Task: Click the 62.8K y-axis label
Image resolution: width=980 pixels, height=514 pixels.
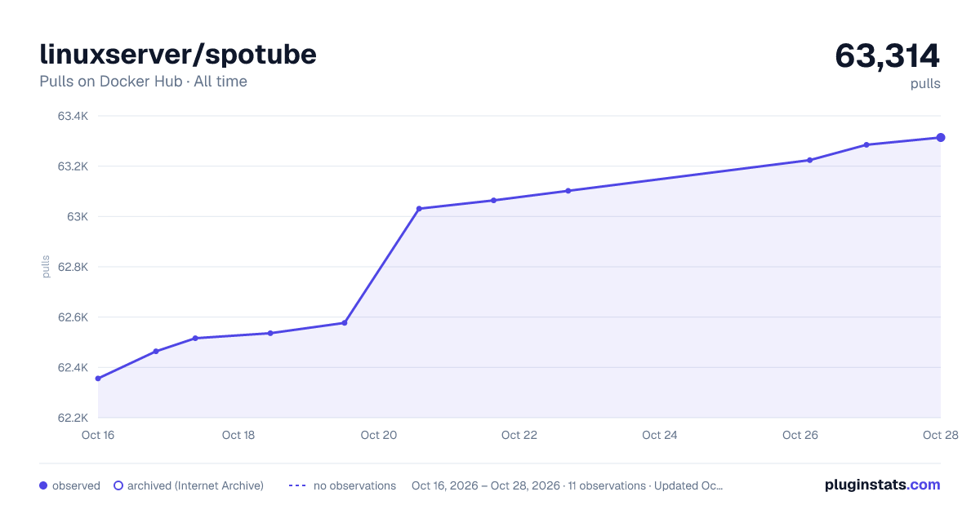Action: [x=73, y=267]
